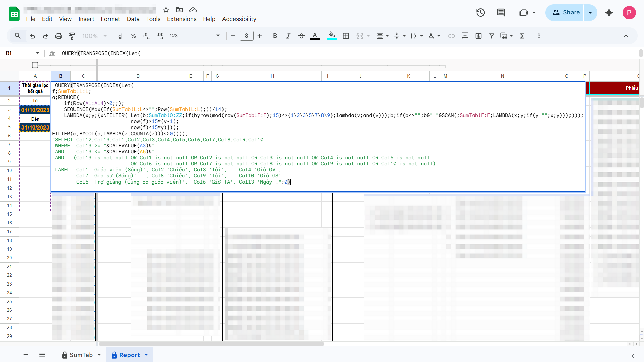The width and height of the screenshot is (644, 362).
Task: Open the fill color swatch
Action: coord(332,36)
